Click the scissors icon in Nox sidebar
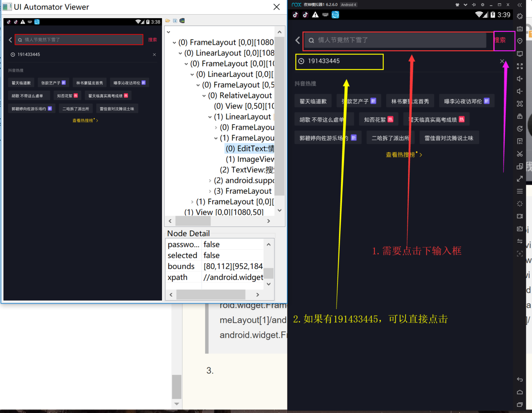 [x=520, y=154]
